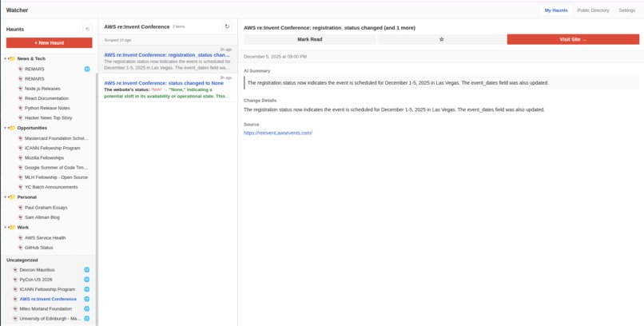The height and width of the screenshot is (326, 644).
Task: Click the Personal folder icon
Action: pyautogui.click(x=13, y=197)
